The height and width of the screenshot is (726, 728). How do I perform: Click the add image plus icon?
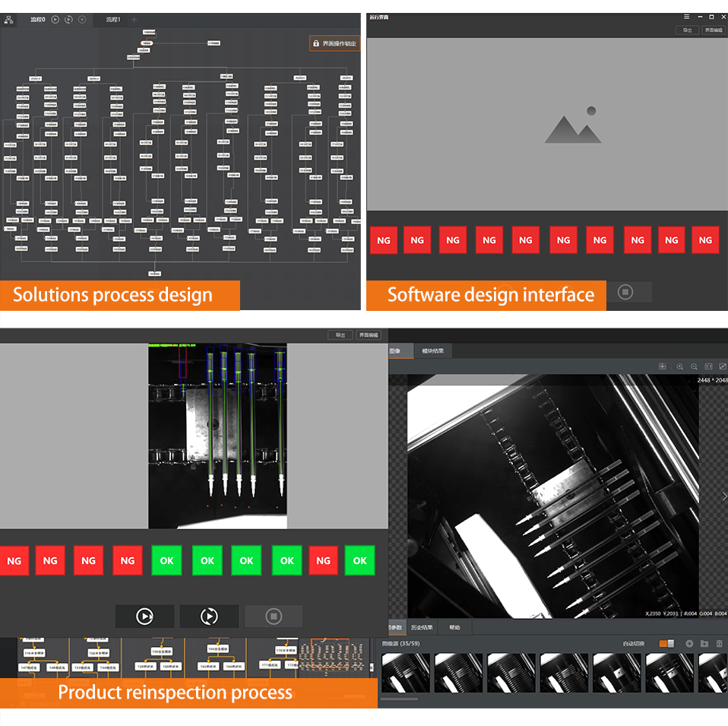click(x=689, y=643)
